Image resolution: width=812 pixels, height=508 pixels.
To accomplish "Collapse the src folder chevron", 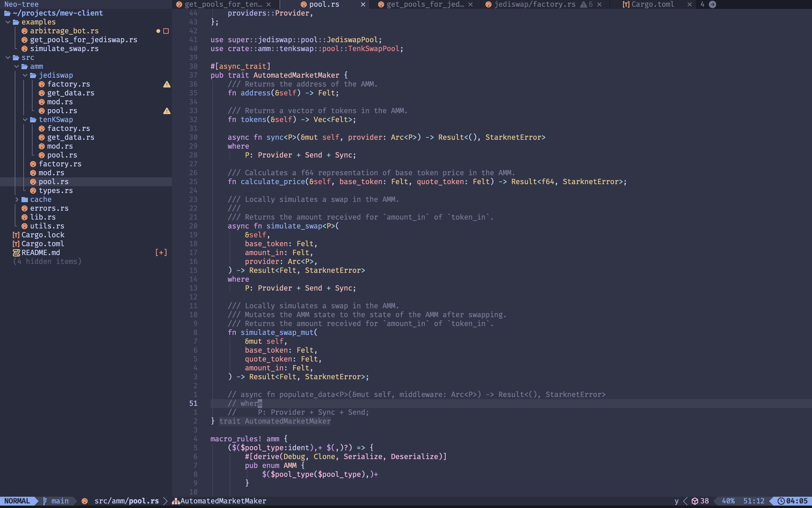I will pyautogui.click(x=8, y=58).
